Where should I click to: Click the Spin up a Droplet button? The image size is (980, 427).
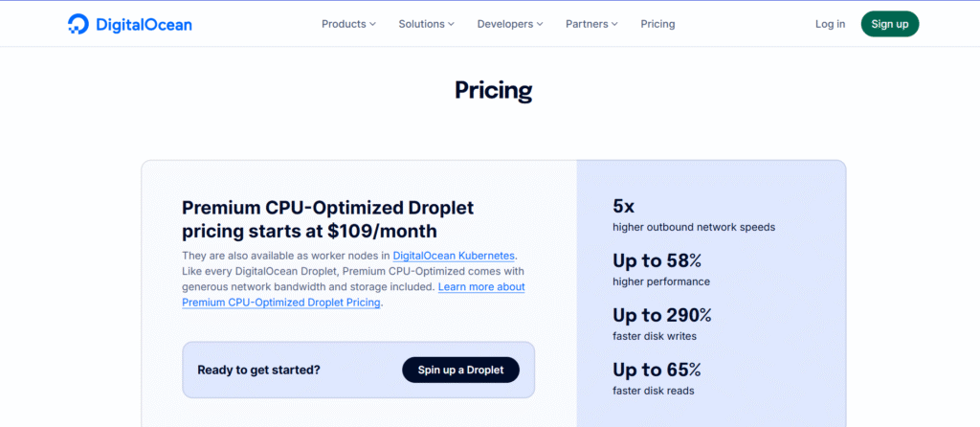coord(460,371)
